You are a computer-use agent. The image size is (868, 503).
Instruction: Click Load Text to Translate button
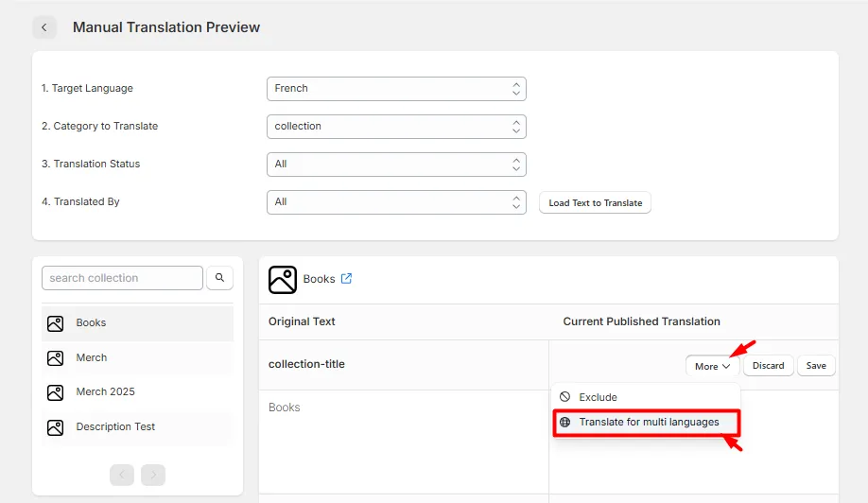click(595, 202)
